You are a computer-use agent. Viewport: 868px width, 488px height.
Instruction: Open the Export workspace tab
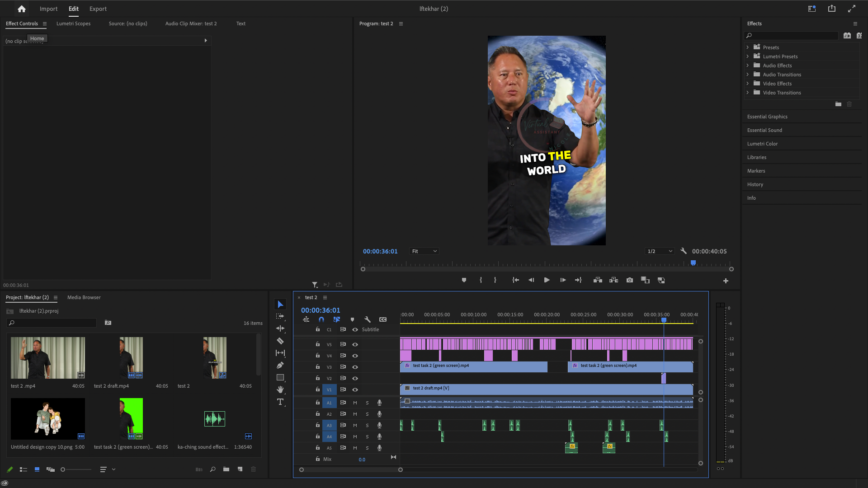click(x=98, y=9)
